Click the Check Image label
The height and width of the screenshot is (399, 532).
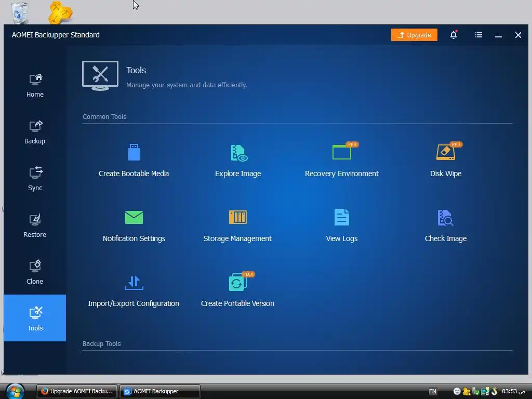pyautogui.click(x=445, y=238)
